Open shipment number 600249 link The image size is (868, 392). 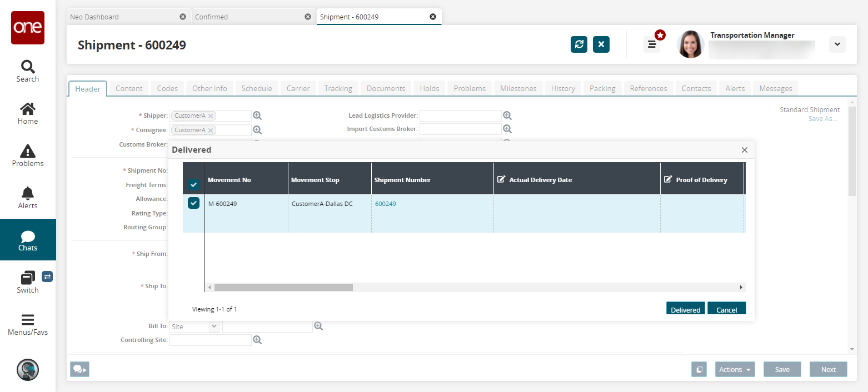(x=386, y=204)
